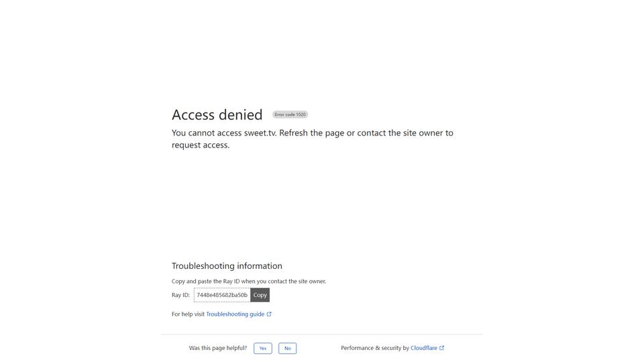Click the Error code 1020 badge

(290, 115)
